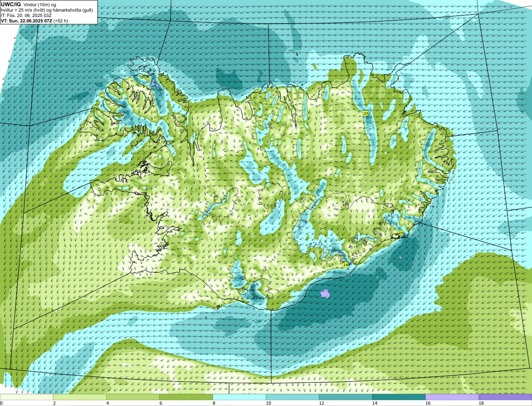Screen dimensions: 532x406
Task: Click the 2–4 m/s legend color swatch
Action: point(80,397)
